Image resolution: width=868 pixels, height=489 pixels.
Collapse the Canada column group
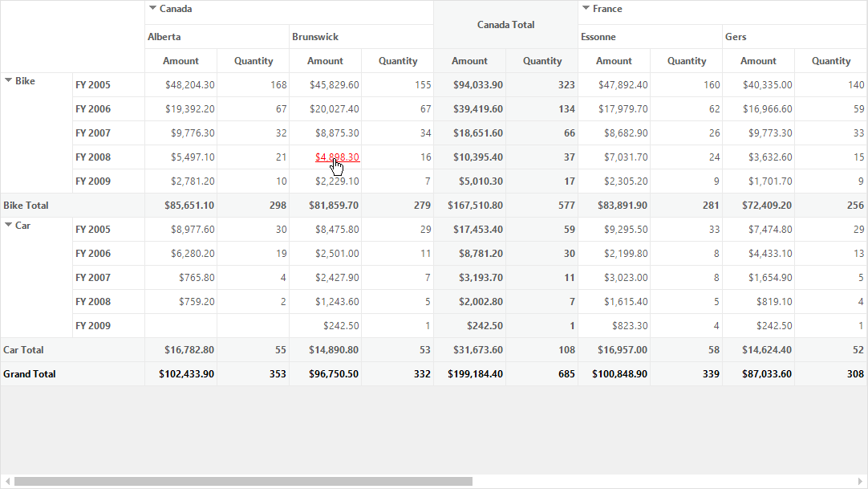click(152, 8)
